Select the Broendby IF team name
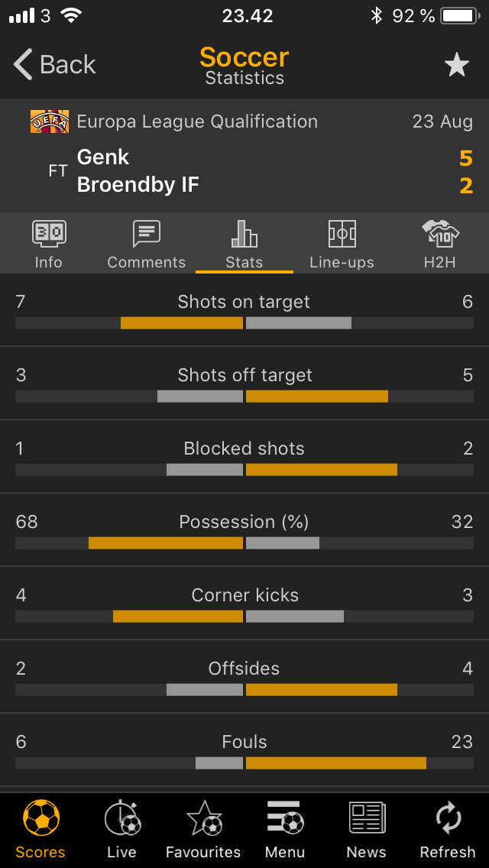 (x=138, y=185)
